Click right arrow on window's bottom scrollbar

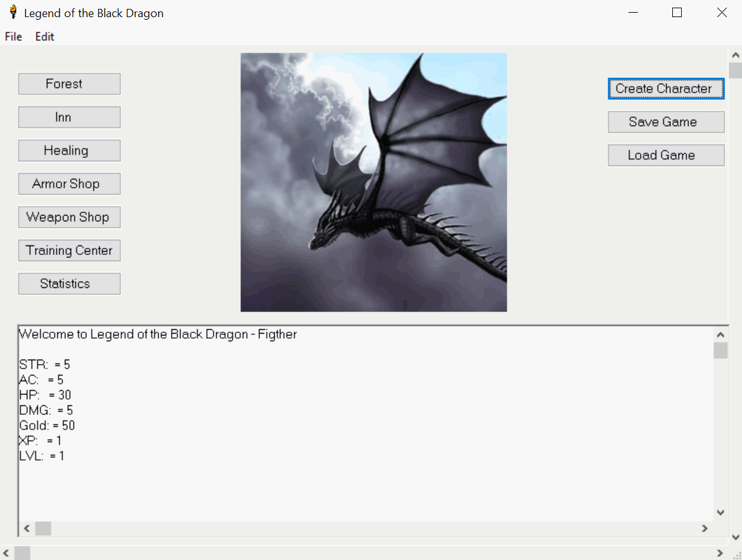click(x=720, y=553)
